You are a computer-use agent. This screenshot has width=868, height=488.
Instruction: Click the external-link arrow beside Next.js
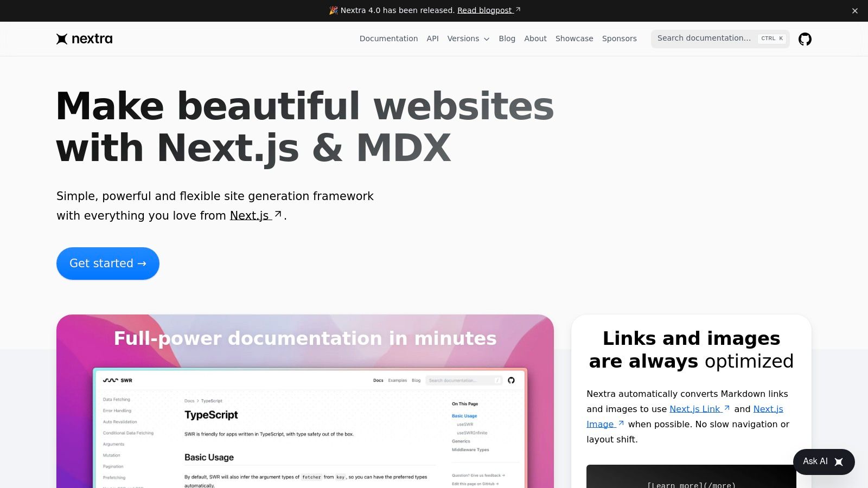(277, 213)
